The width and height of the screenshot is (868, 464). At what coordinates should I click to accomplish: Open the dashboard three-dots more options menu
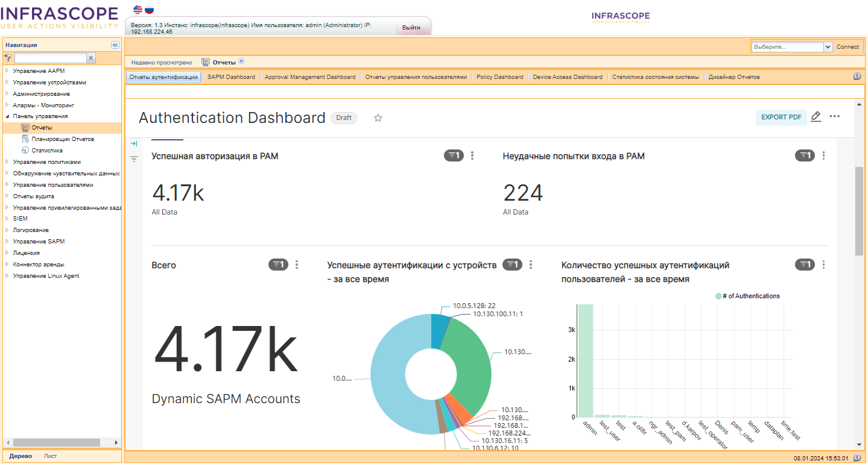coord(835,117)
